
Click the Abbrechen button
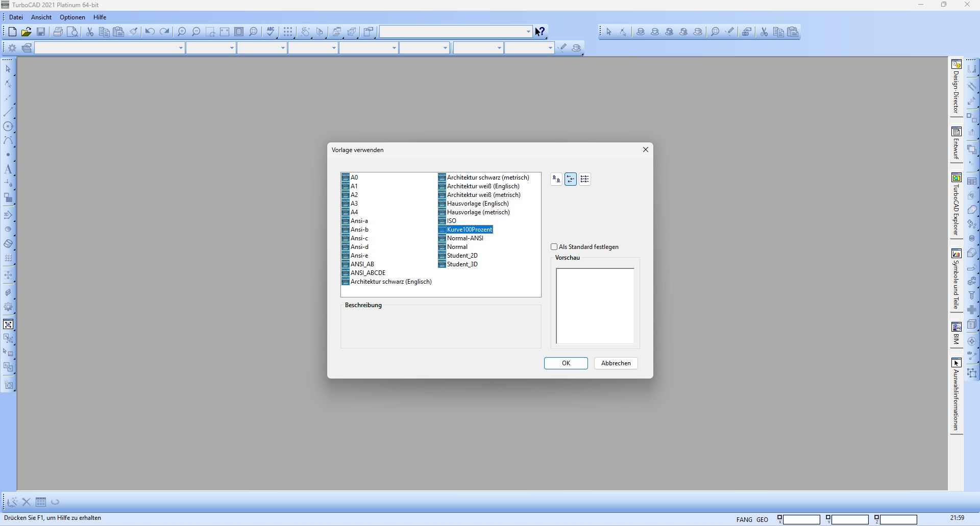[x=616, y=363]
